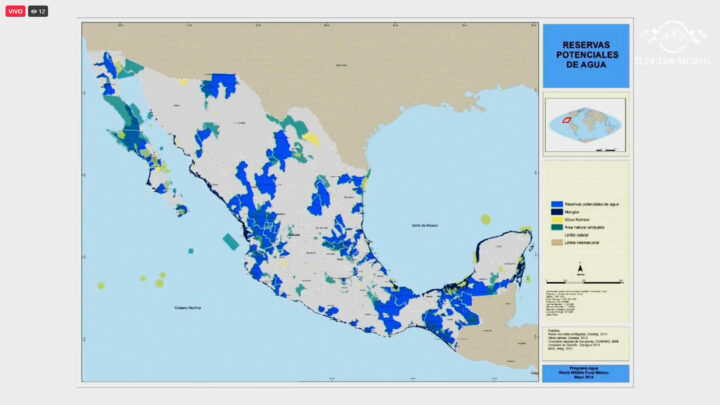Click the yellow Sitios Ramsar legend swatch

(x=556, y=220)
